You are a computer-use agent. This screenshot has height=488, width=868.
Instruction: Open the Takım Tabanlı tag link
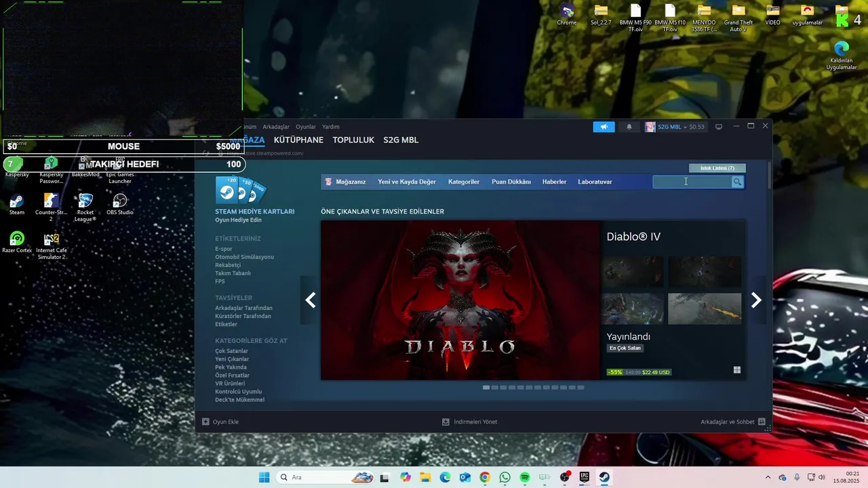pyautogui.click(x=233, y=273)
